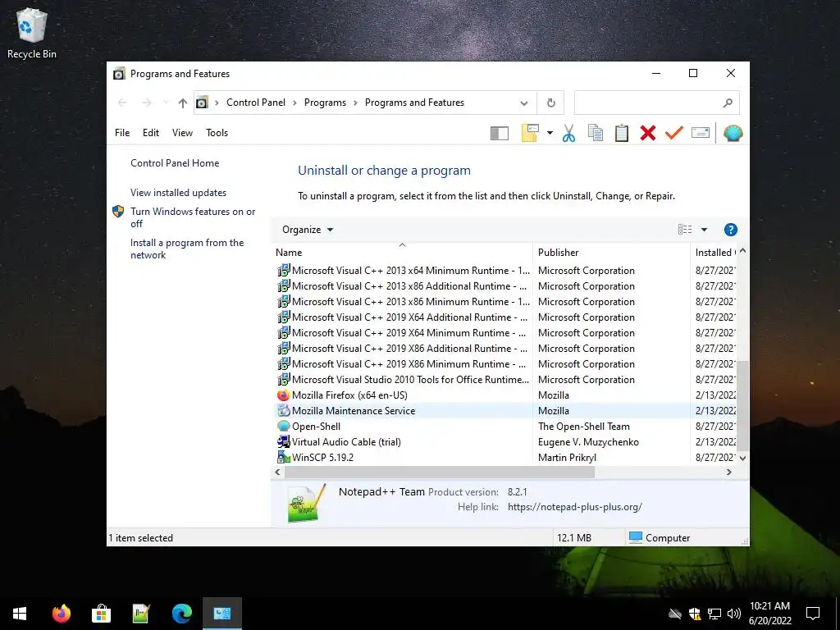Click Turn Windows features on or off
Screen dimensions: 840x630
193,217
